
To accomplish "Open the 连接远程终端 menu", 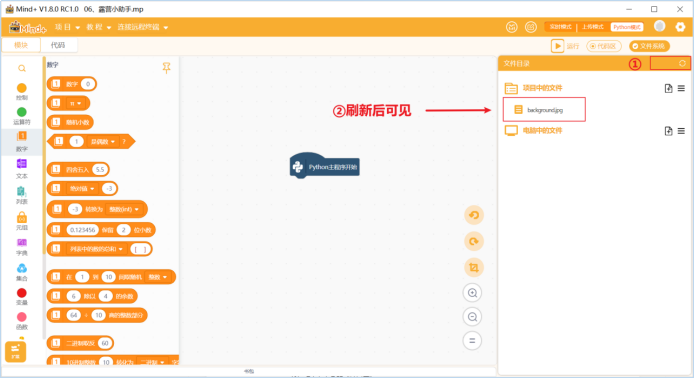I will (x=143, y=27).
